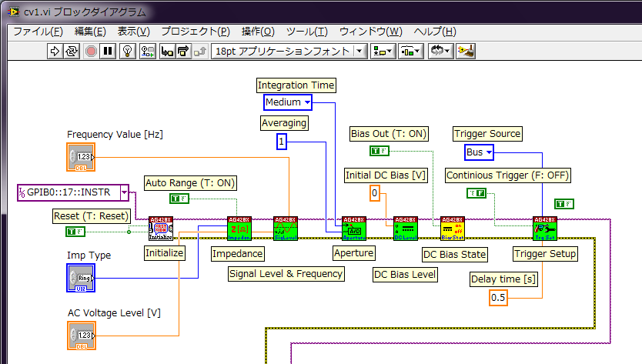
Task: Open the 操作(O) menu
Action: (x=258, y=32)
